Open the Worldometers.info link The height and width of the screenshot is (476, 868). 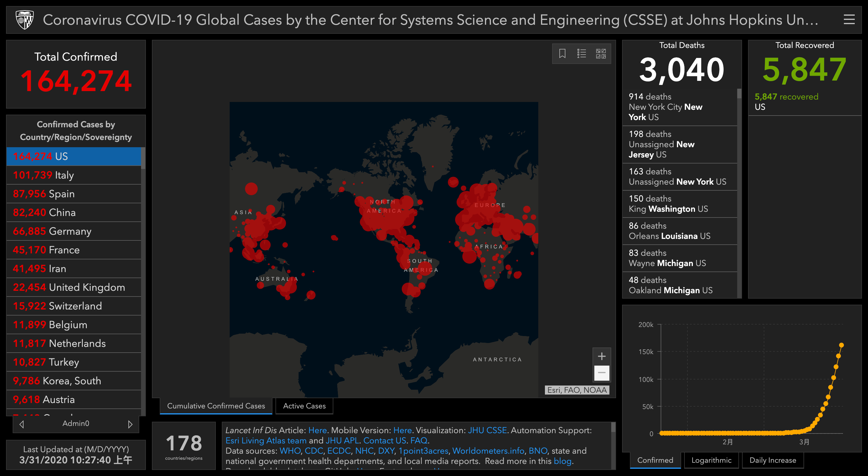click(488, 451)
